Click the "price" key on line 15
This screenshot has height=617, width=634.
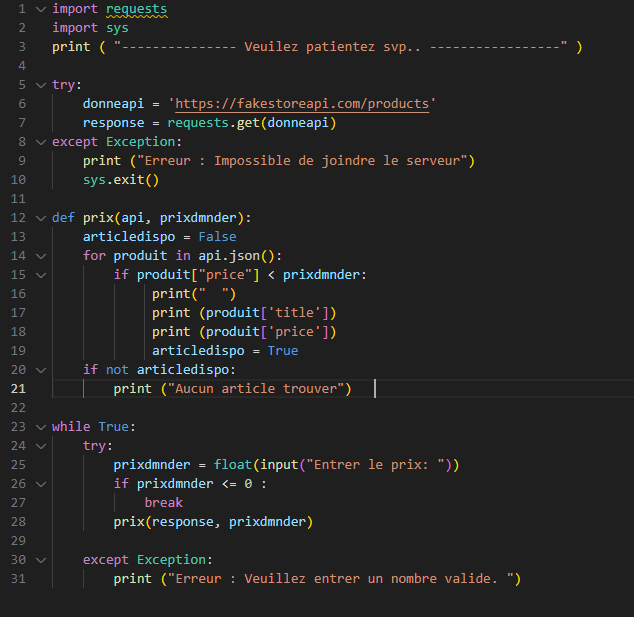225,275
